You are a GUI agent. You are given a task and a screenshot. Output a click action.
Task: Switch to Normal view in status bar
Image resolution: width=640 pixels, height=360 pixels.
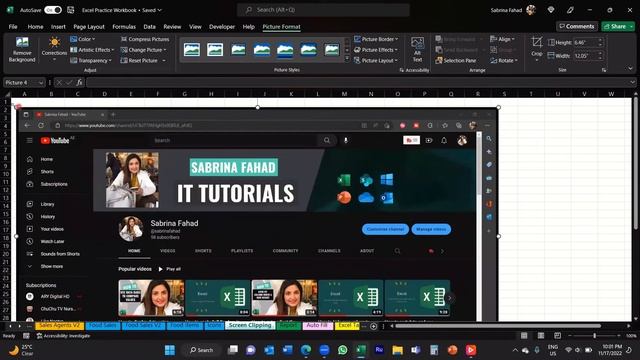[524, 336]
